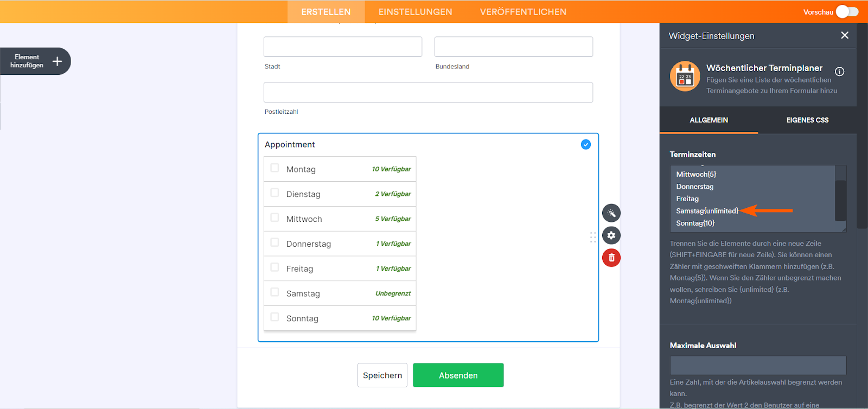Go to the VERÖFFENTLICHEN tab

(523, 12)
